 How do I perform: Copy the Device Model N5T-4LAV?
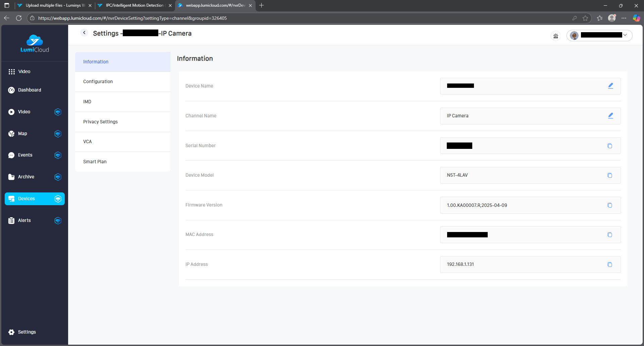click(609, 175)
